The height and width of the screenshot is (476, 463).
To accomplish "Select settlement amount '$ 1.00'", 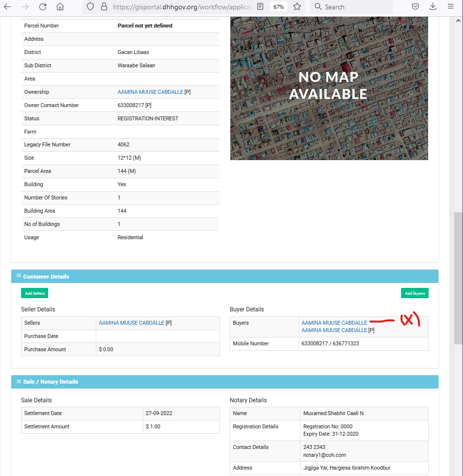I will 153,427.
